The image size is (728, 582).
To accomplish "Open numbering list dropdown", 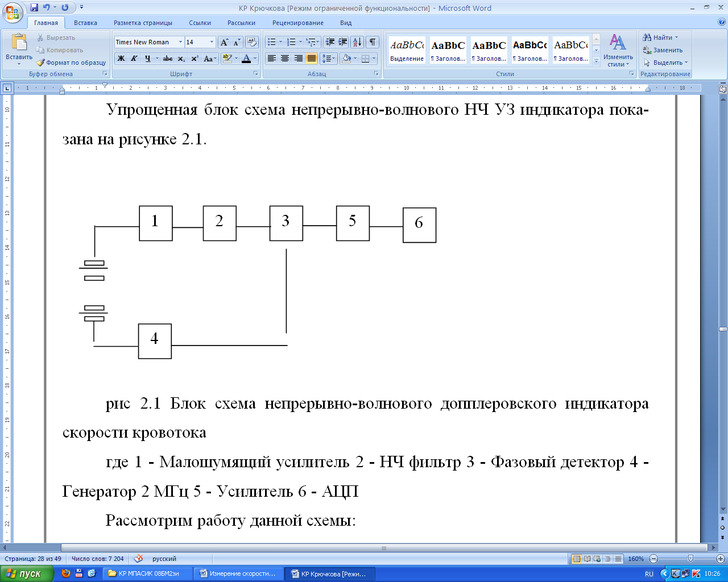I will pos(300,42).
